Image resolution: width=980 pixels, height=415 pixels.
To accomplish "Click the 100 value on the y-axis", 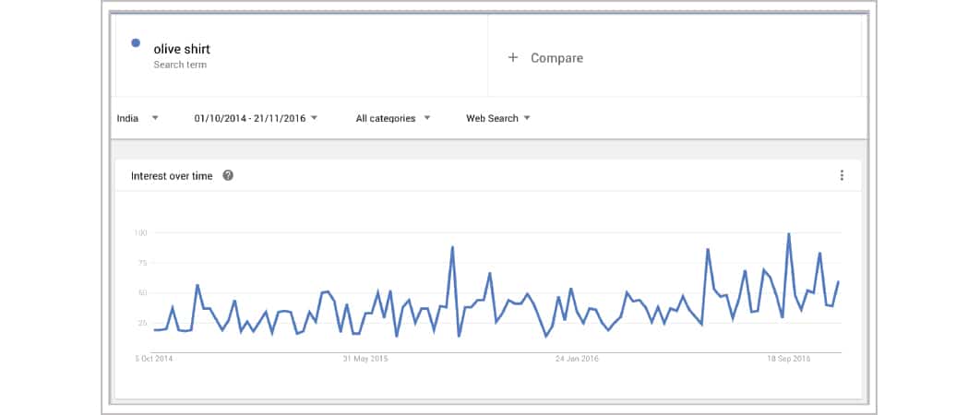I will pyautogui.click(x=140, y=232).
